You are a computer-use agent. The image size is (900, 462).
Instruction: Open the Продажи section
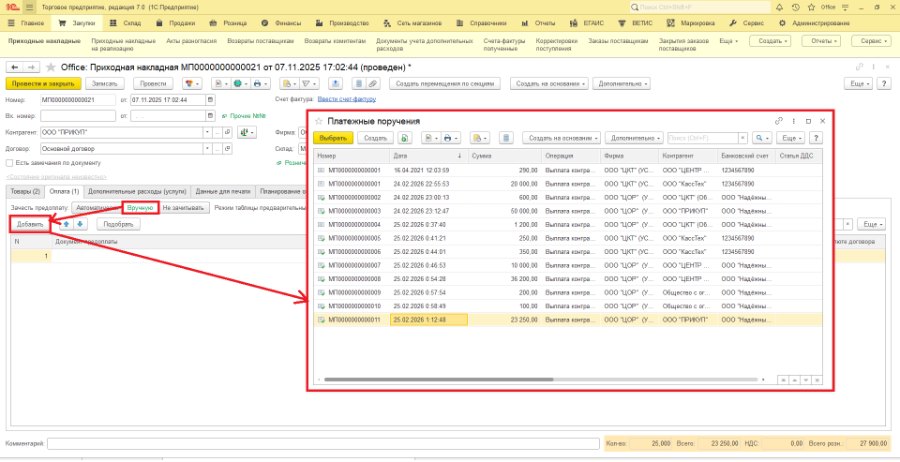pyautogui.click(x=175, y=24)
